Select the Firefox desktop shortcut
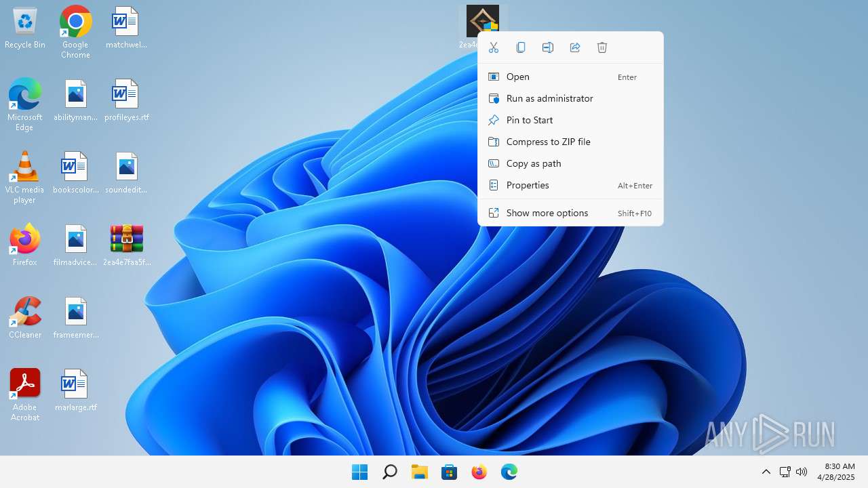Viewport: 868px width, 488px height. [25, 245]
